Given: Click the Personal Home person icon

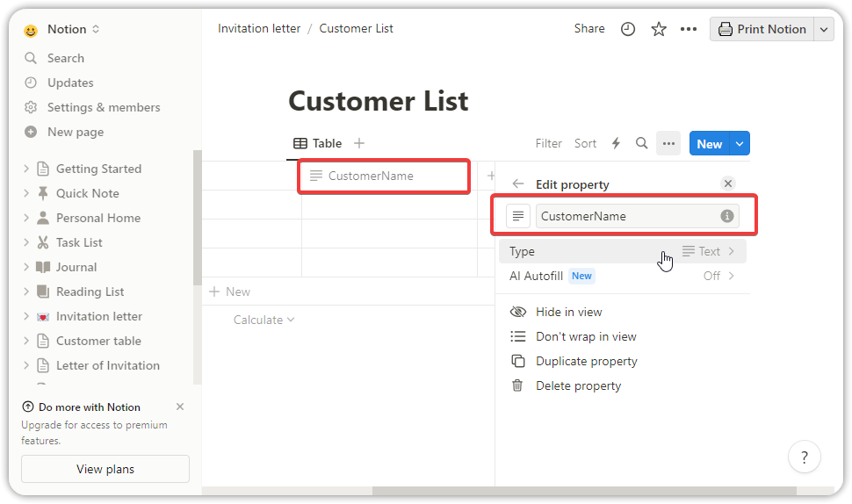Looking at the screenshot, I should (x=43, y=218).
